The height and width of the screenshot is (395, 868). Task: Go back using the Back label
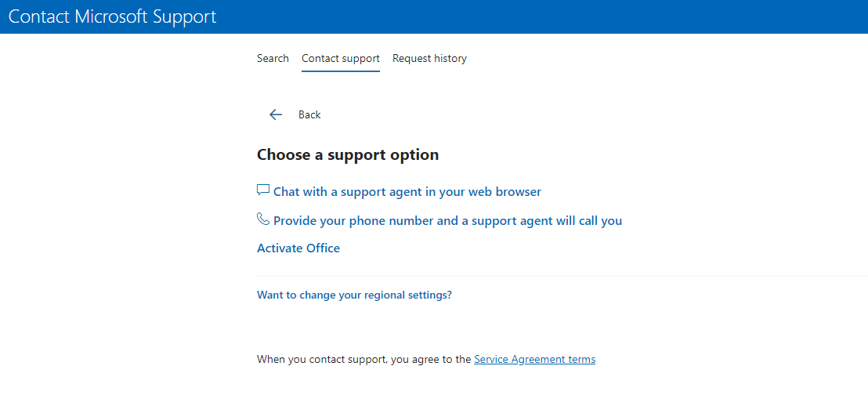(309, 114)
